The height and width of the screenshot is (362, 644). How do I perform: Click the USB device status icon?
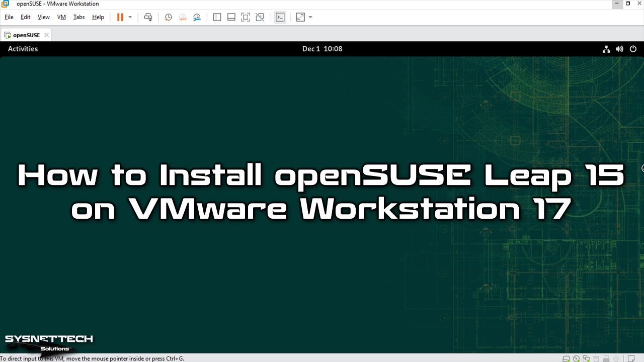pyautogui.click(x=607, y=359)
